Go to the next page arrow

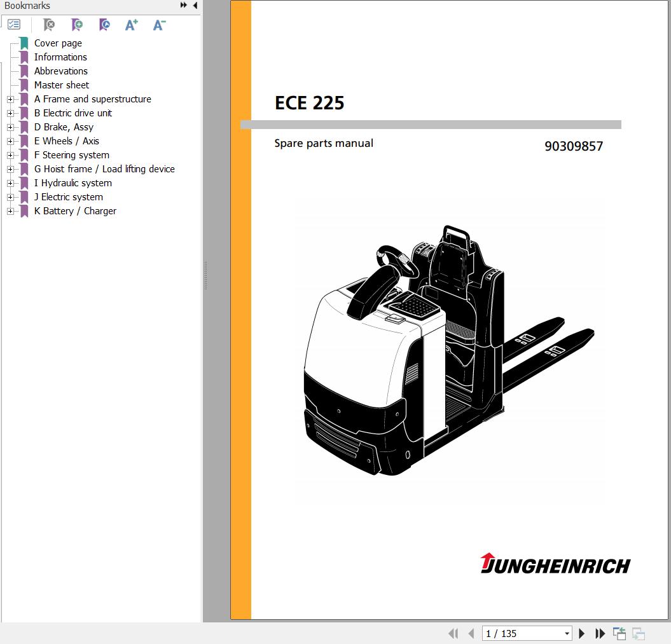(x=581, y=633)
